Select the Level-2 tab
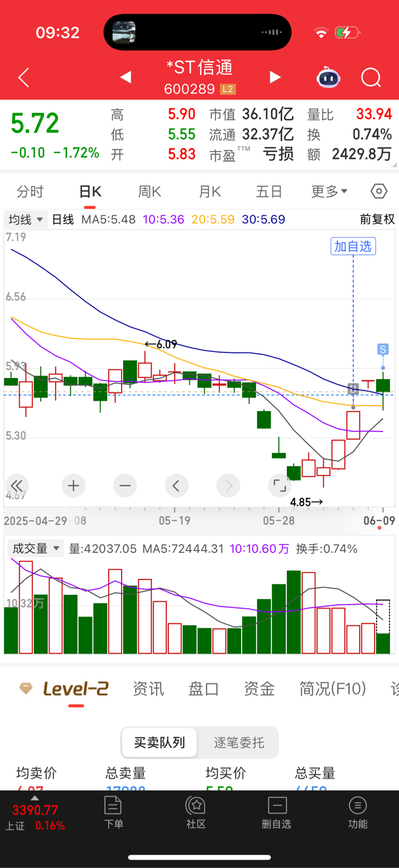Viewport: 399px width, 868px height. coord(76,689)
